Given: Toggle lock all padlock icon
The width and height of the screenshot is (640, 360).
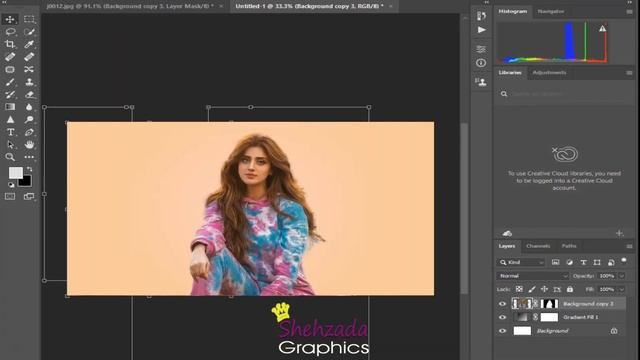Looking at the screenshot, I should click(x=570, y=289).
